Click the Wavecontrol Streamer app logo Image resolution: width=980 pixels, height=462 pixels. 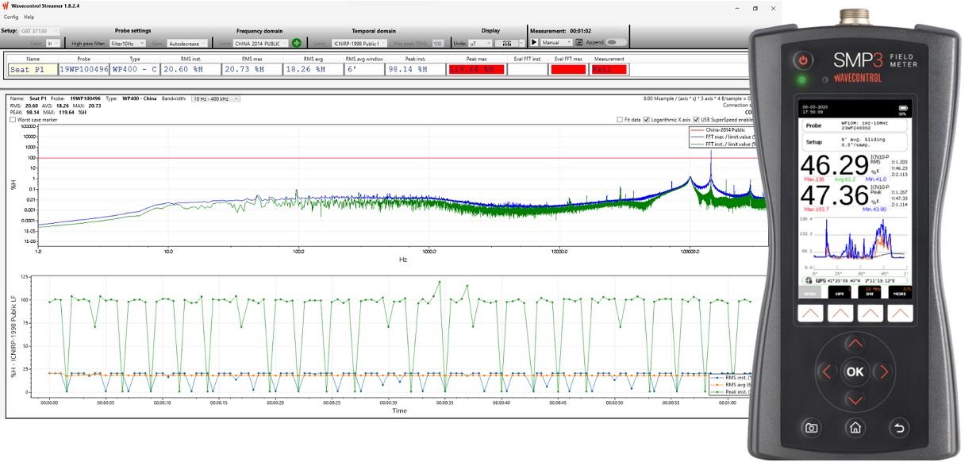5,6
